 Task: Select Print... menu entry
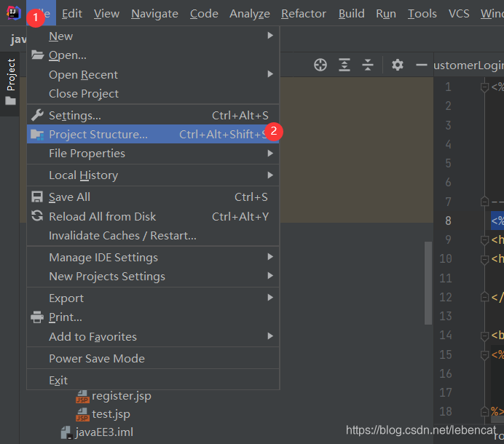(x=153, y=317)
